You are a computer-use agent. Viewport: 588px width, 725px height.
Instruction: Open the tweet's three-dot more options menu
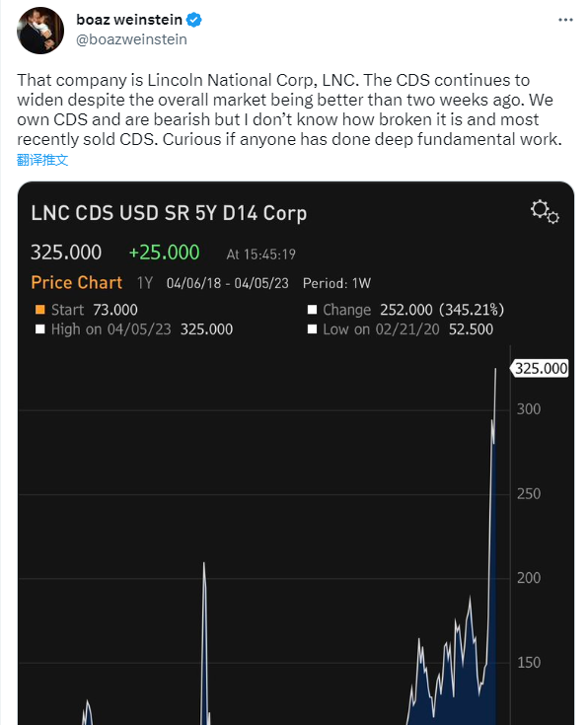[x=565, y=20]
